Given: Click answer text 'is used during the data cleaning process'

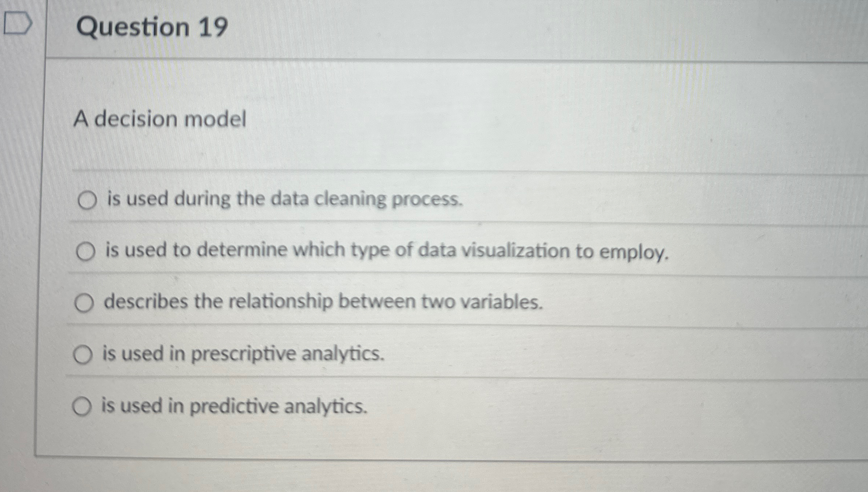Looking at the screenshot, I should pyautogui.click(x=284, y=200).
